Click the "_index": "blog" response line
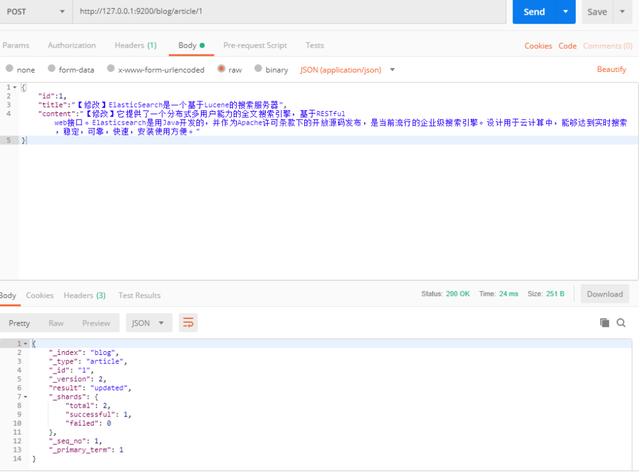The image size is (640, 475). [x=84, y=353]
